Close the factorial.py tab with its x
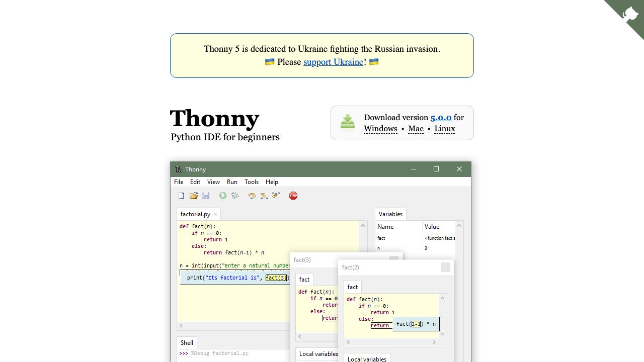 (215, 214)
